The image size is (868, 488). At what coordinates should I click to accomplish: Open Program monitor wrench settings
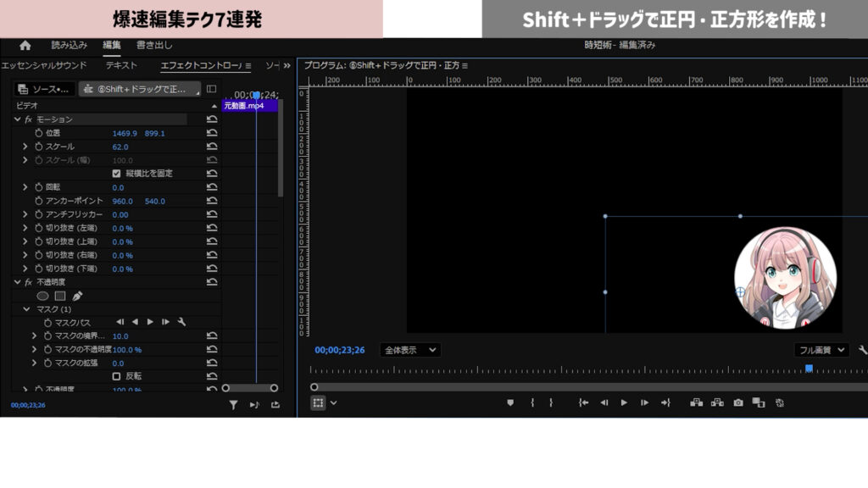point(862,350)
